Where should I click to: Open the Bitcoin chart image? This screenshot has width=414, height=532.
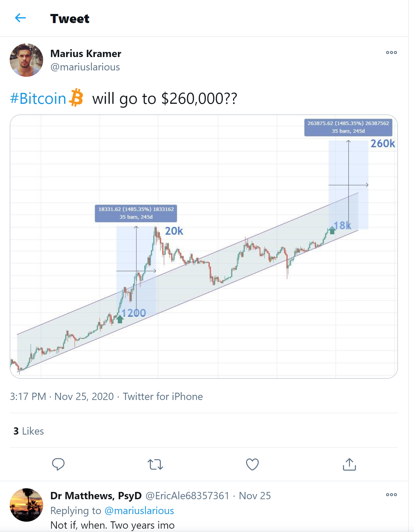point(204,246)
